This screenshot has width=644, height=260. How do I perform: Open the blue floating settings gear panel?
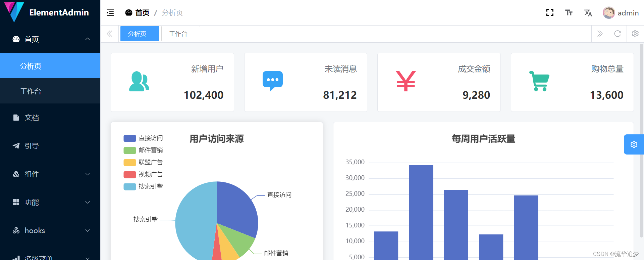click(634, 144)
